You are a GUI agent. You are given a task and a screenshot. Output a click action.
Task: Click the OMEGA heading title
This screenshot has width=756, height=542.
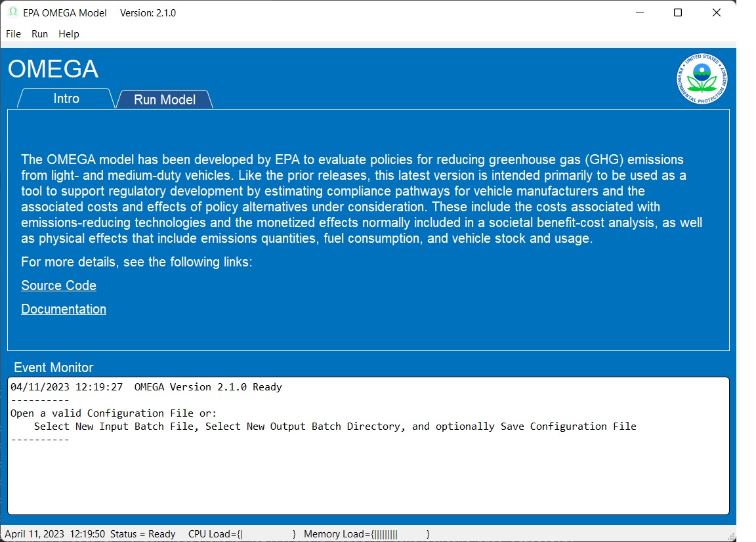pos(53,69)
